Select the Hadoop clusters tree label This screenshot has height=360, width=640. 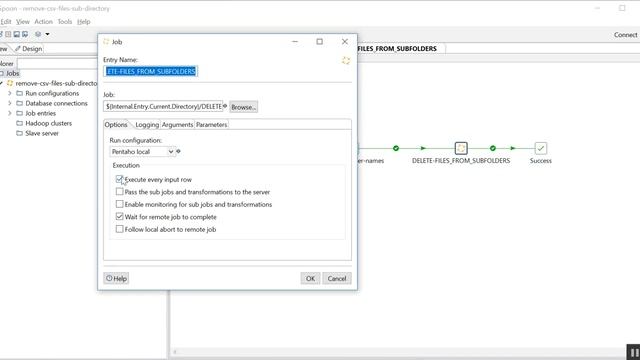tap(49, 123)
